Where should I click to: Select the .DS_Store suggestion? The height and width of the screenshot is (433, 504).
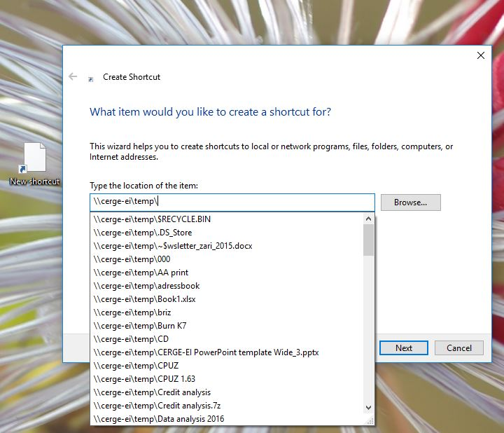coord(143,233)
